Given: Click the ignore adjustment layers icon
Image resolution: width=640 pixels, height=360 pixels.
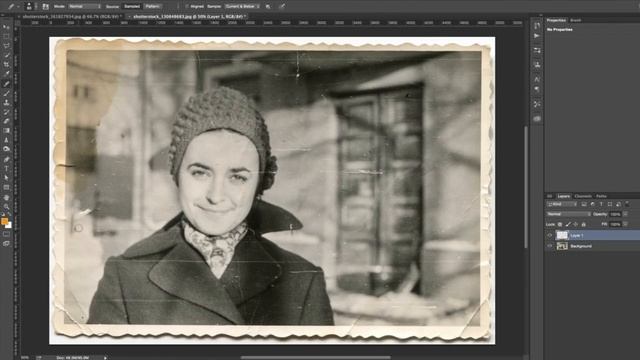Looking at the screenshot, I should (x=268, y=6).
